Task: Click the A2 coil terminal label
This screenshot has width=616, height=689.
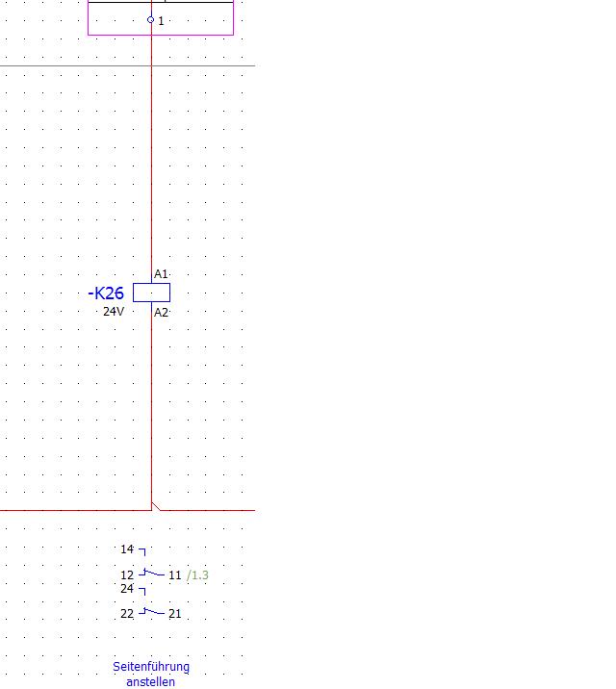Action: [x=161, y=313]
